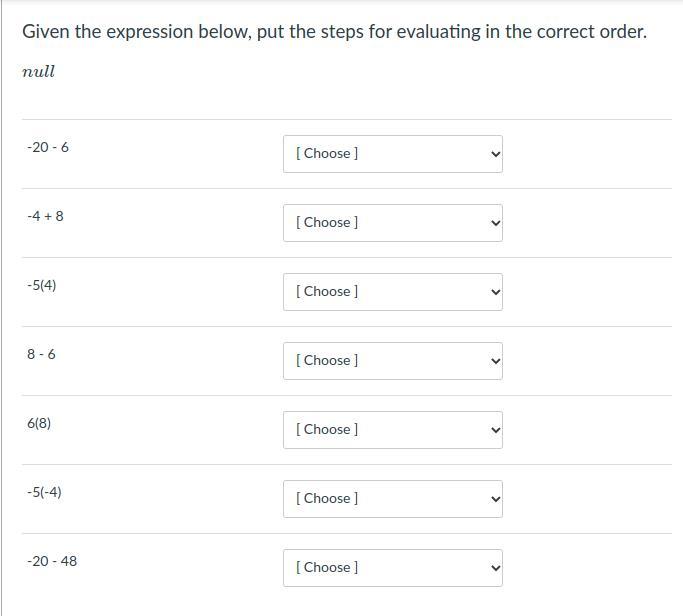Viewport: 683px width, 616px height.
Task: Expand the dropdown beside 6(8)
Action: [392, 430]
